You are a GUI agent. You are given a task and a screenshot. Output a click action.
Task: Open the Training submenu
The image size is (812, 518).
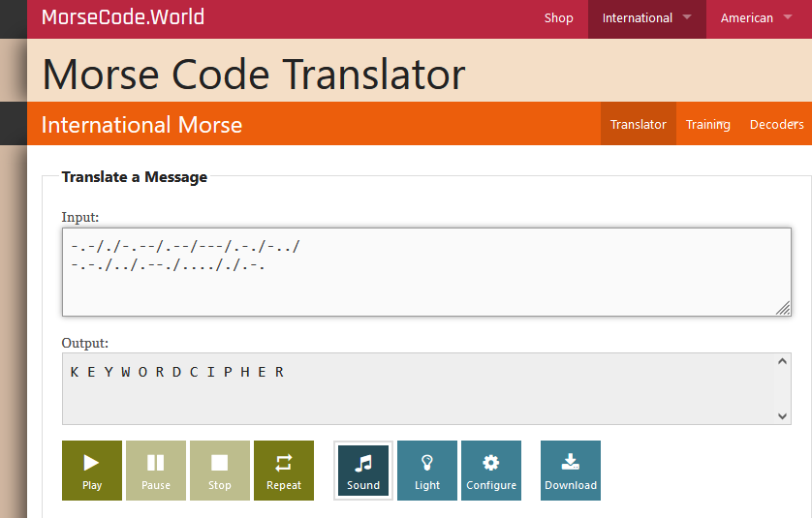[x=707, y=124]
